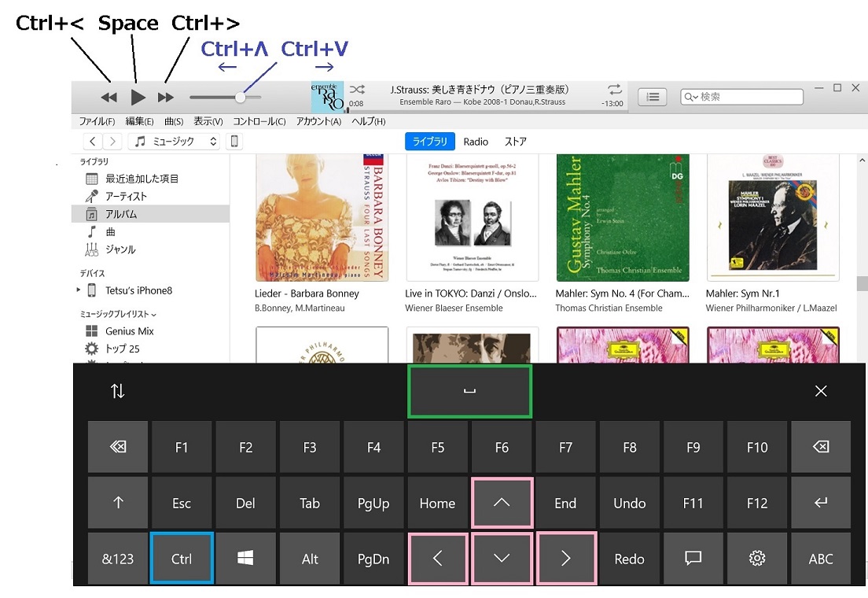Open Mahler Sym No. 4 album cover
Screen dimensions: 868x598
(x=623, y=218)
